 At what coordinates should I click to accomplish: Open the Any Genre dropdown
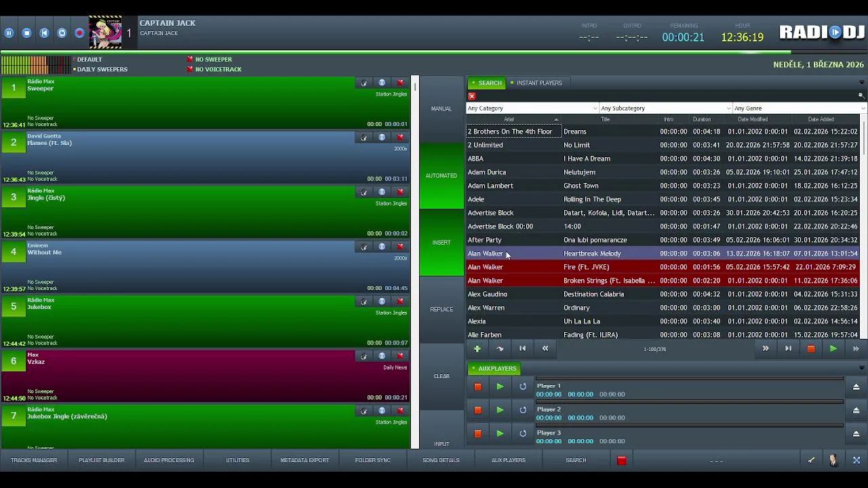pos(800,108)
